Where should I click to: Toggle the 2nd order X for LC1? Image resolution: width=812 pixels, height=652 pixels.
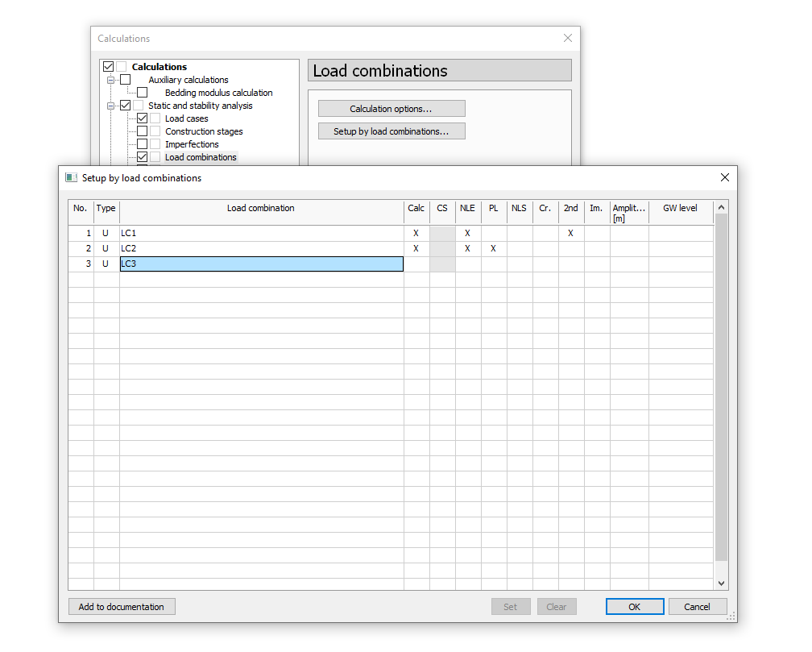click(570, 233)
